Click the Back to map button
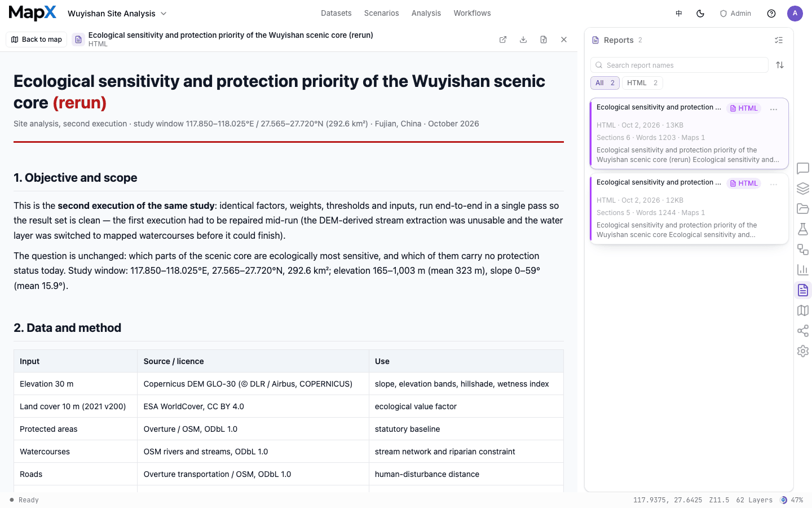 (37, 40)
